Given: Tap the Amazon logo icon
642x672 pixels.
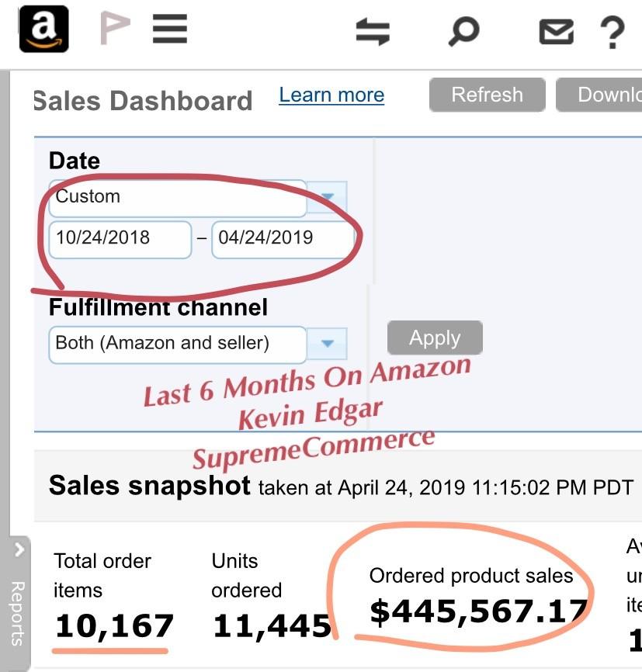Looking at the screenshot, I should (43, 29).
